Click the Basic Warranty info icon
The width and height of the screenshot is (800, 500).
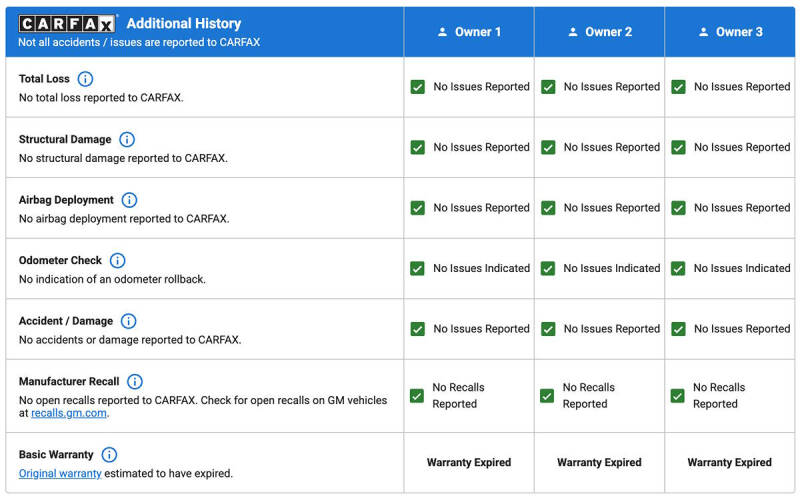click(109, 455)
